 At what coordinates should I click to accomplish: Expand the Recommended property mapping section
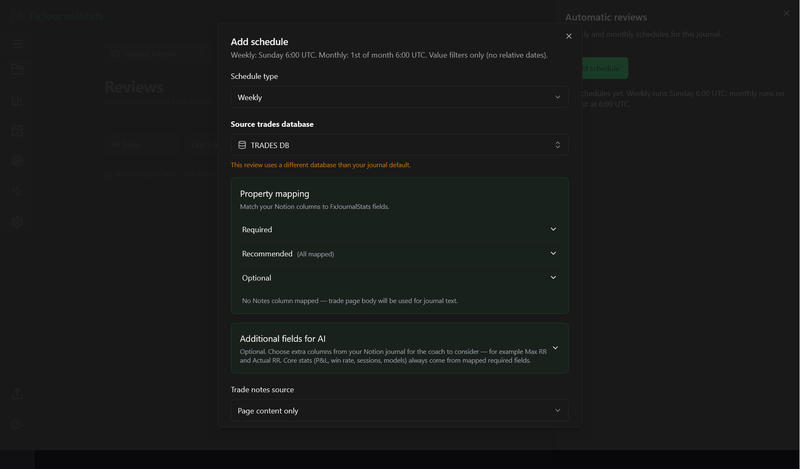pos(399,253)
